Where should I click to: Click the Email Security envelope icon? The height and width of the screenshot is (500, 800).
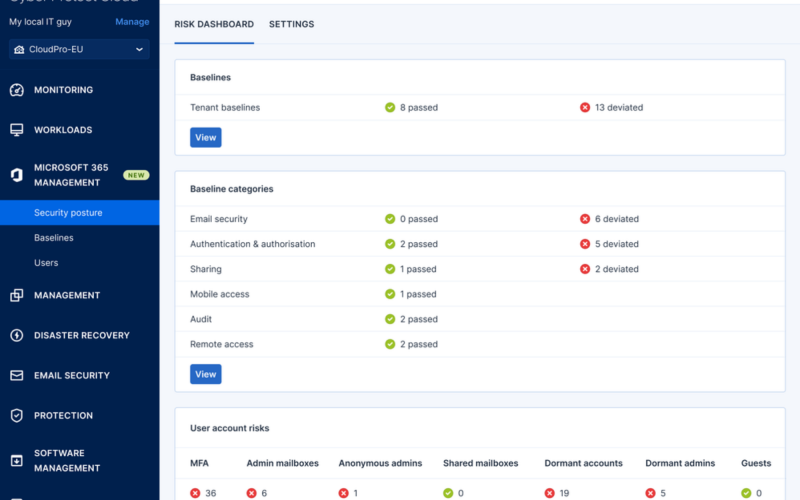(17, 375)
